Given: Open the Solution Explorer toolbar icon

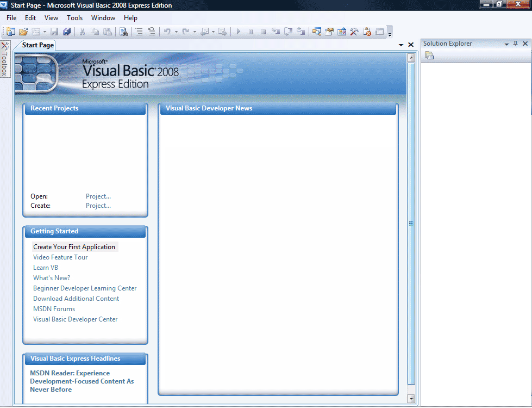Looking at the screenshot, I should [316, 32].
